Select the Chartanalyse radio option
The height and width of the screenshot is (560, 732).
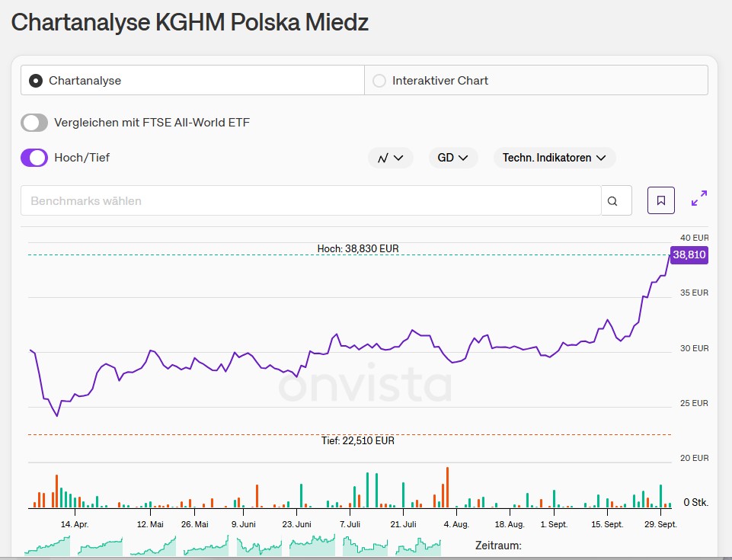(36, 80)
